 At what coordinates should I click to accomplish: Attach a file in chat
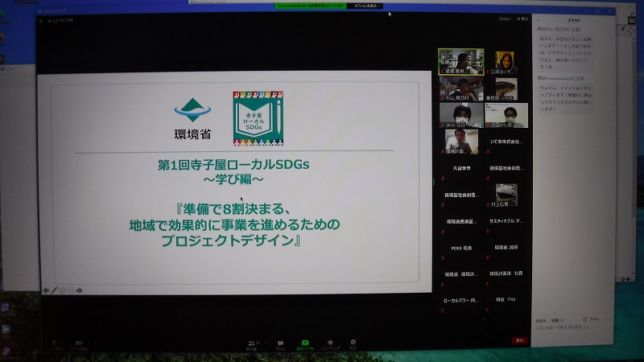(591, 319)
